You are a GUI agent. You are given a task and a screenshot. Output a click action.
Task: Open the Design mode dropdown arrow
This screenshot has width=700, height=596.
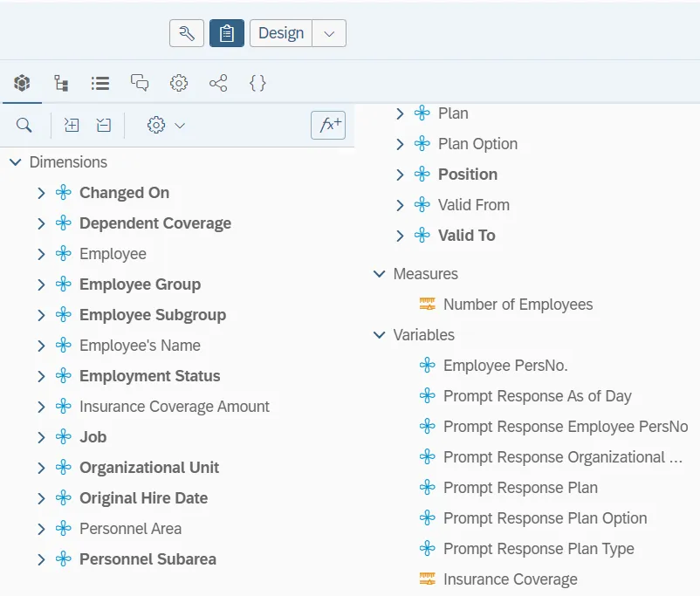pyautogui.click(x=329, y=33)
